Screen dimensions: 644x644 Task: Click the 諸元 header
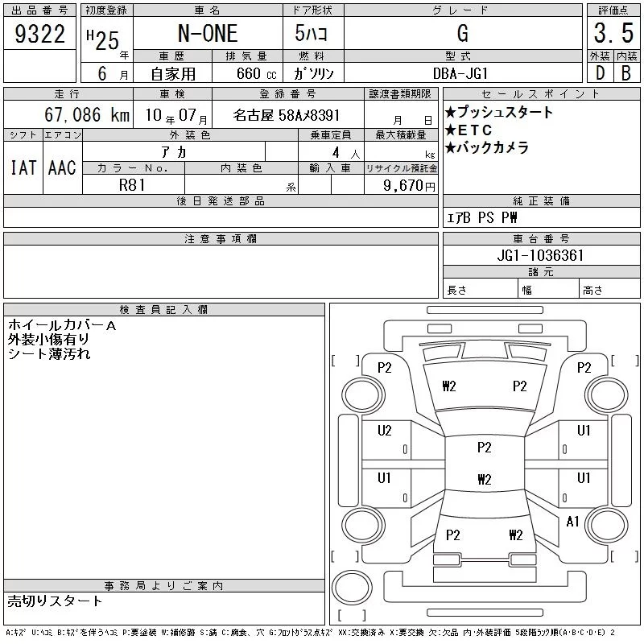[x=541, y=272]
